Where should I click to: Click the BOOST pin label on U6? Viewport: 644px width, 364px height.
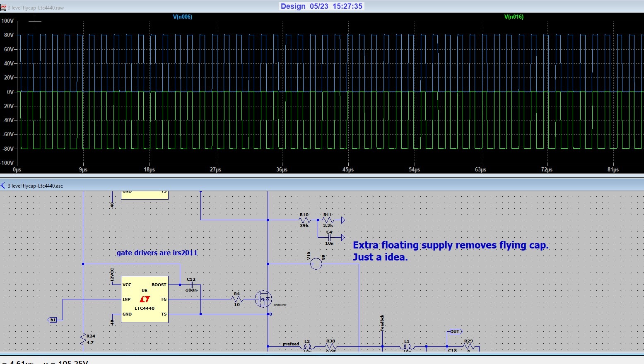159,285
